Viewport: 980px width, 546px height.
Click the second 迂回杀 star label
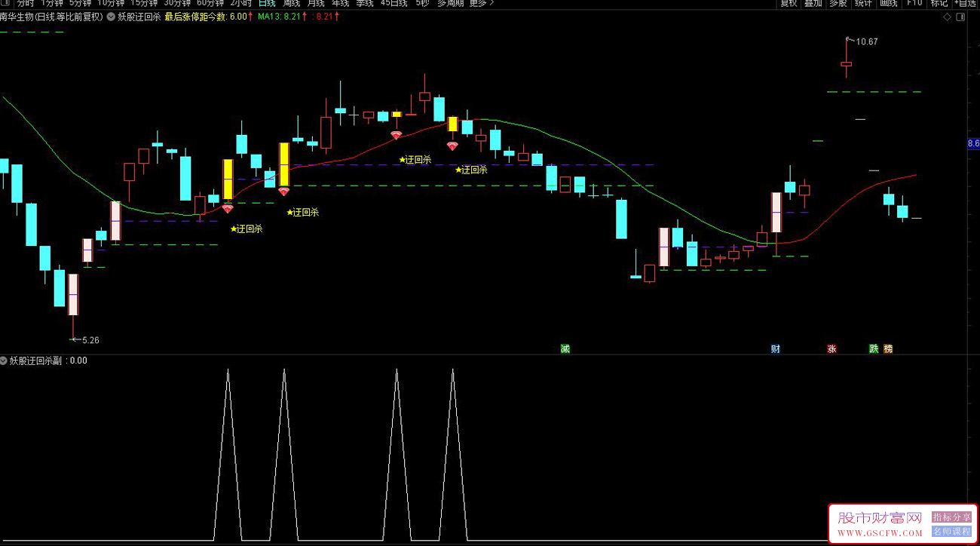click(302, 212)
